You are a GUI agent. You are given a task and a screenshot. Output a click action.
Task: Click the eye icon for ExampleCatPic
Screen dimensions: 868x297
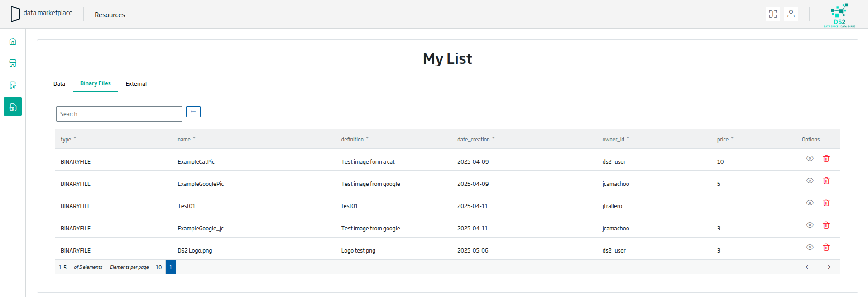click(x=810, y=158)
